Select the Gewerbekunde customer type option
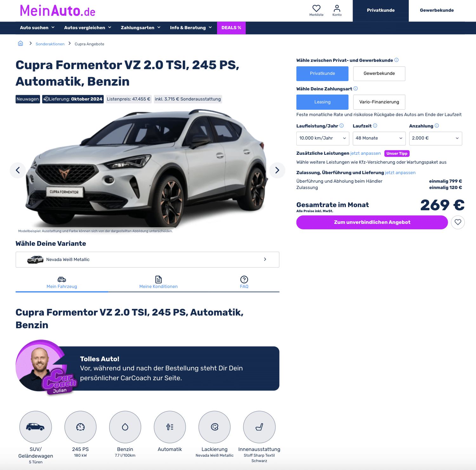 (x=379, y=74)
